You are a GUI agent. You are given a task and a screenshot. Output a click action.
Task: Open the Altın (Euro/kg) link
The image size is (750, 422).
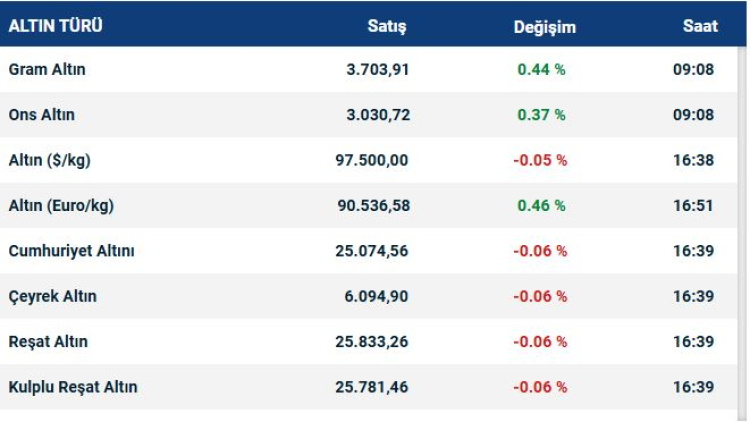61,205
